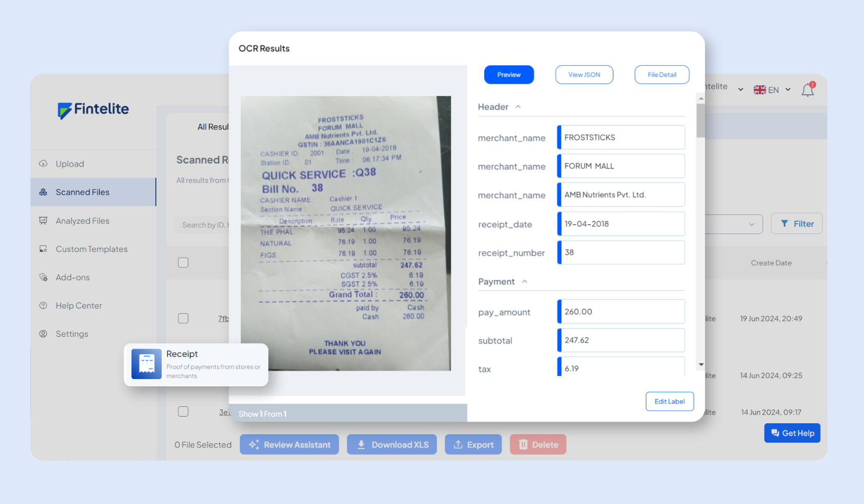Collapse the Payment section chevron

point(524,281)
